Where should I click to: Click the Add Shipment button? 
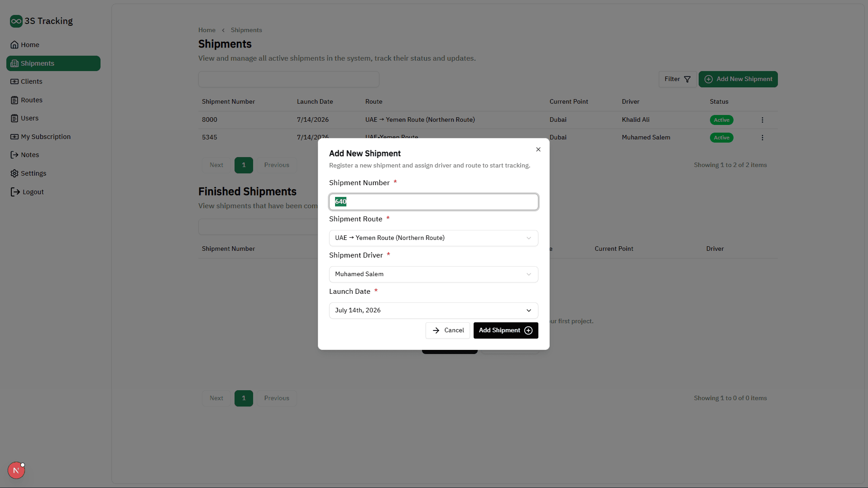tap(506, 330)
